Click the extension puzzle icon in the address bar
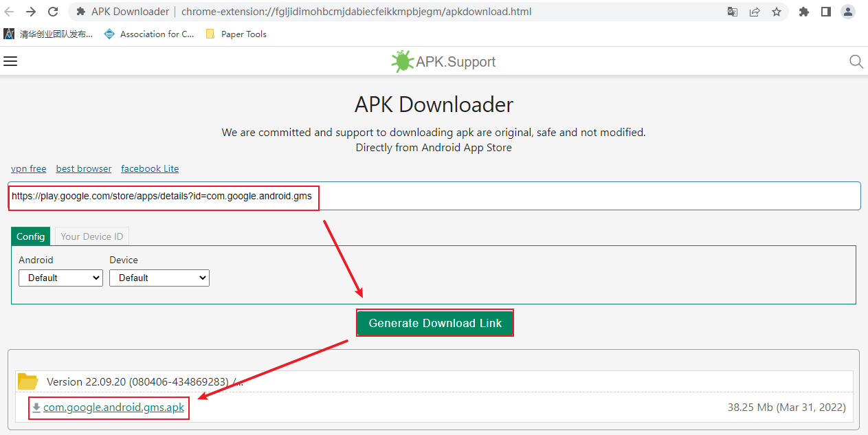Screen dimensions: 868x435 point(81,12)
